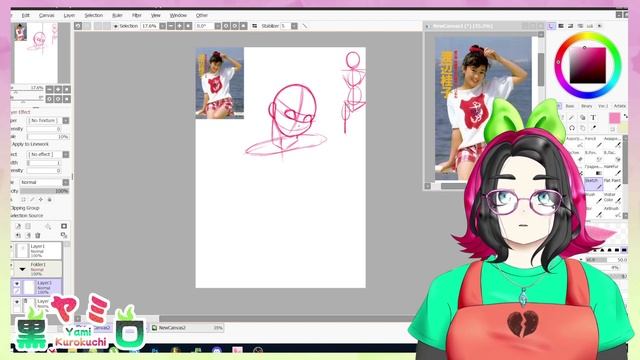The width and height of the screenshot is (640, 360).
Task: Click the texture Scale 10% slider
Action: (48, 137)
